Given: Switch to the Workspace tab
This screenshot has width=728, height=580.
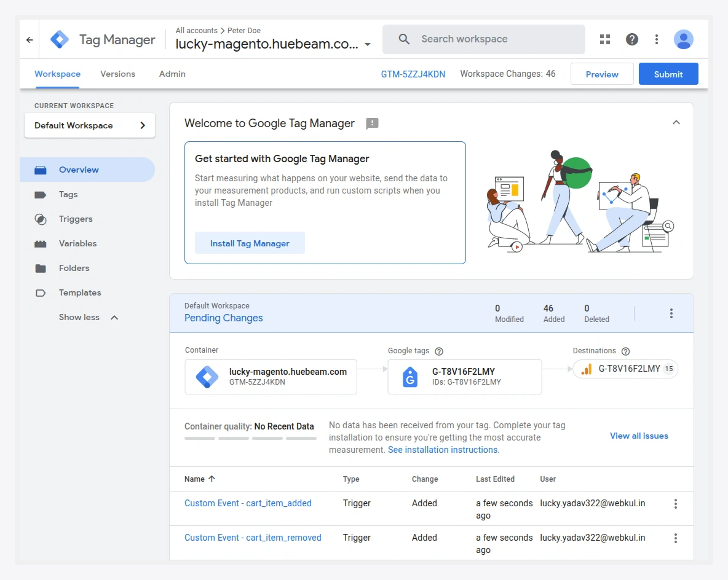Looking at the screenshot, I should tap(57, 74).
